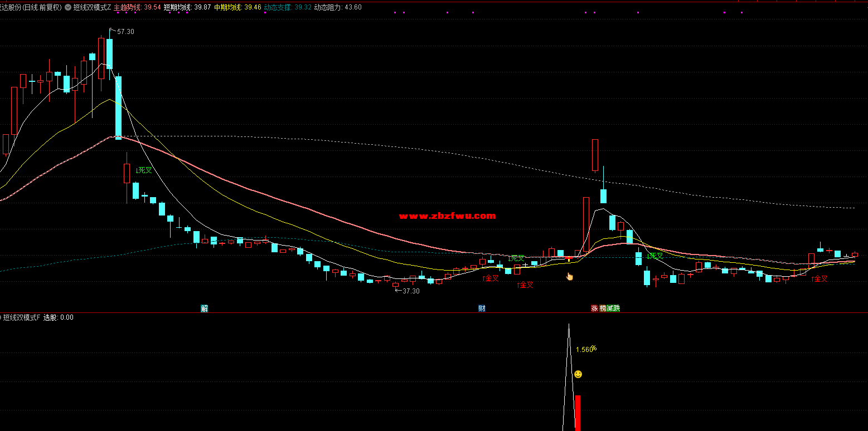Click the 37.30 low price label

pyautogui.click(x=411, y=291)
